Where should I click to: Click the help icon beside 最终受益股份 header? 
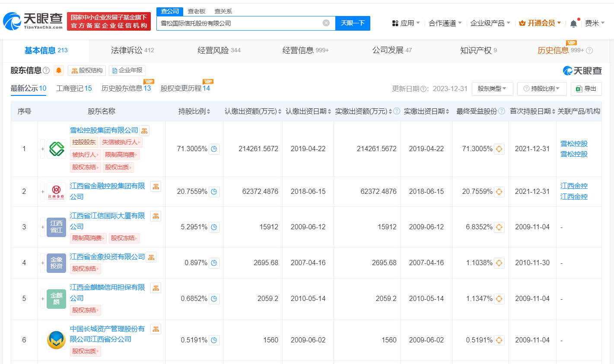502,111
